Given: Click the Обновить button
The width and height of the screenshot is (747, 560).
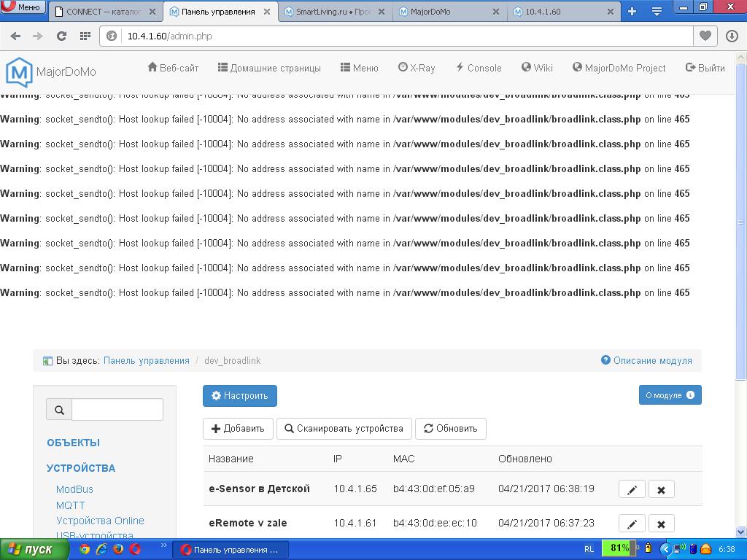Looking at the screenshot, I should pyautogui.click(x=451, y=429).
